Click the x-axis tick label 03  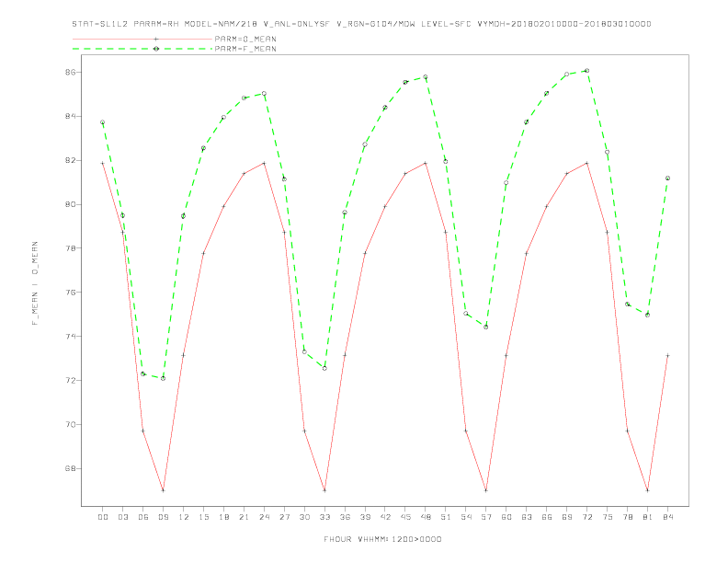(x=122, y=517)
